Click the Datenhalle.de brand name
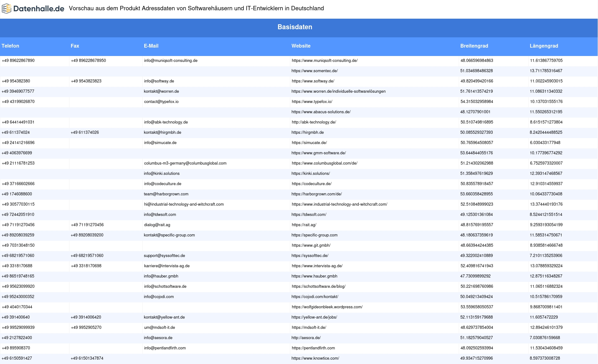Viewport: 598px width, 364px height. [x=39, y=9]
